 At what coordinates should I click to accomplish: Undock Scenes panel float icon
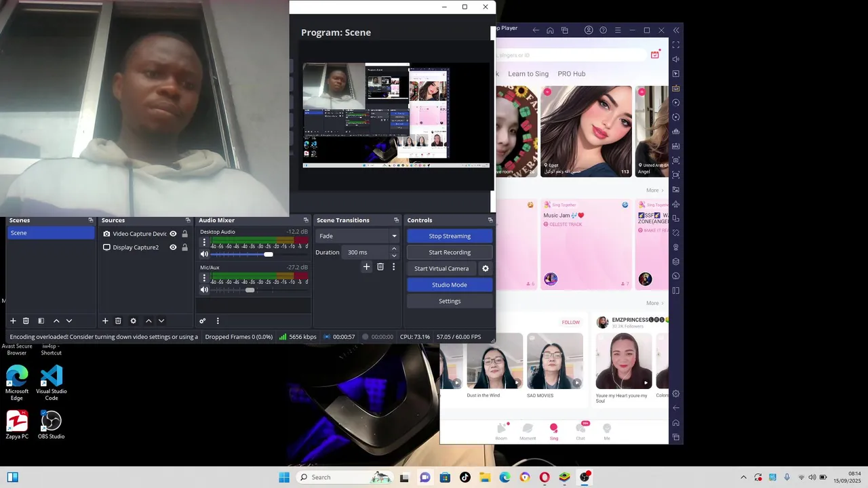[91, 220]
